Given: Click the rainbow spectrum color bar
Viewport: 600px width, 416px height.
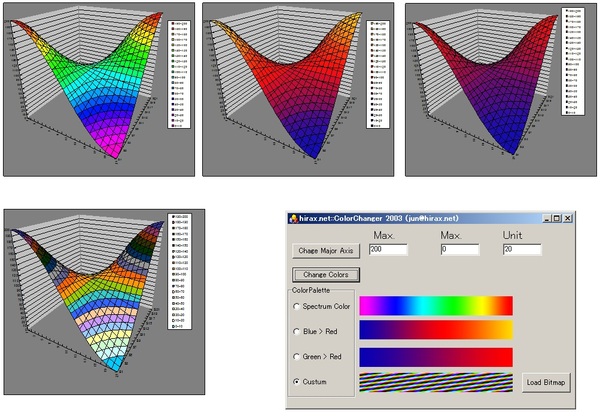Looking at the screenshot, I should pyautogui.click(x=435, y=305).
